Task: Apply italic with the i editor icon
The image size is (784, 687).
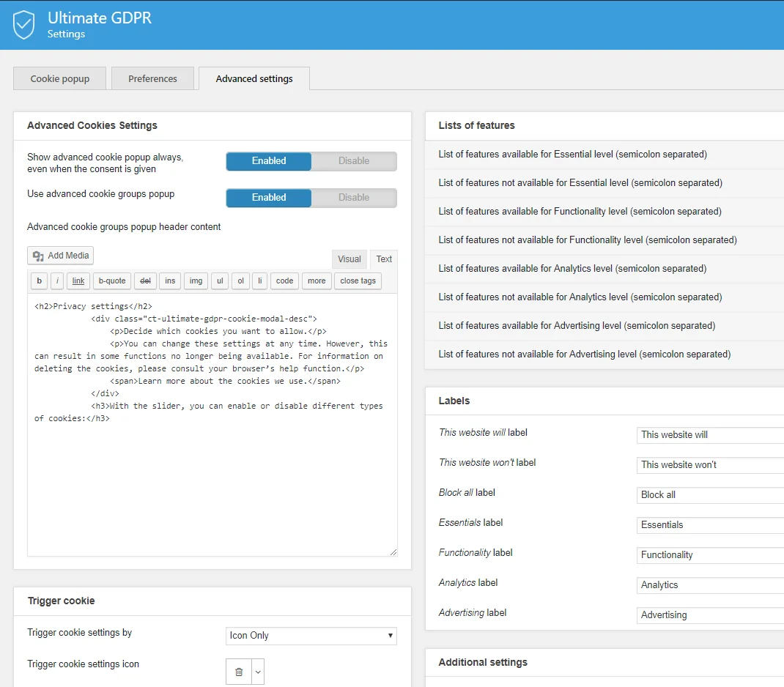Action: pyautogui.click(x=56, y=281)
